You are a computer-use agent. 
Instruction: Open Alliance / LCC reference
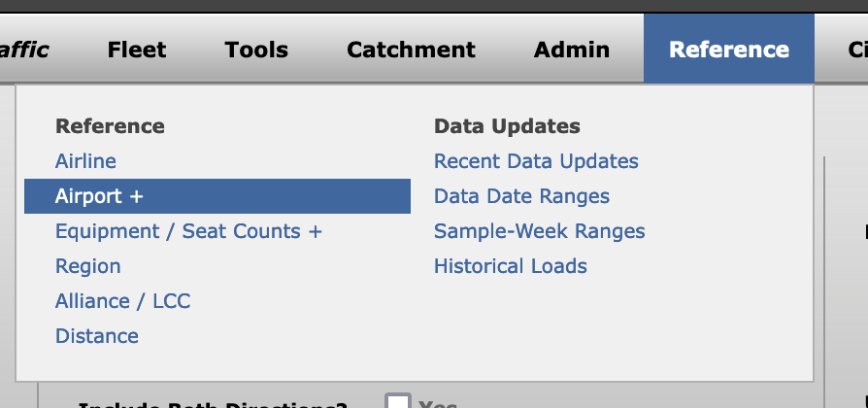122,301
